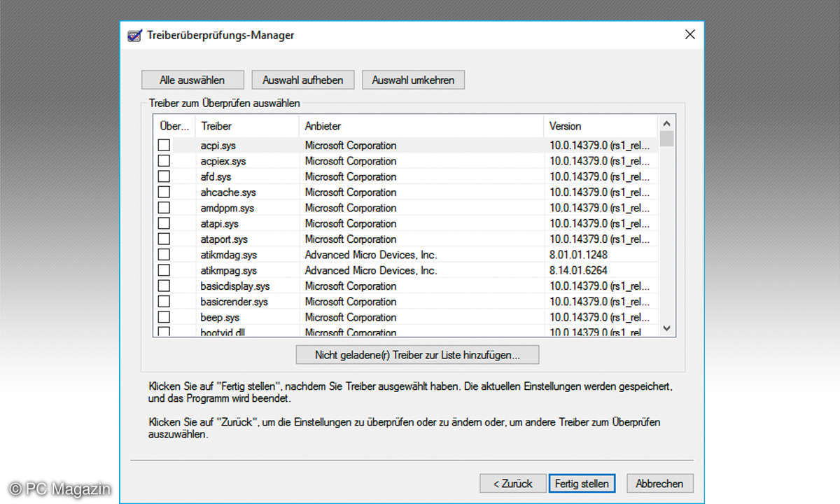Click the beep.sys driver name
Screen dimensions: 840x504
coord(221,317)
